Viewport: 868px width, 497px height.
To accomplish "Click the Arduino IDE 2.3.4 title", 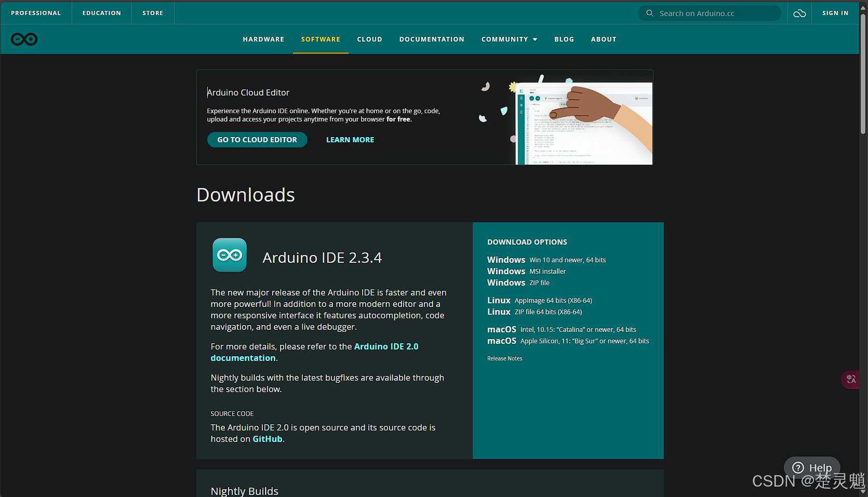I will tap(322, 258).
